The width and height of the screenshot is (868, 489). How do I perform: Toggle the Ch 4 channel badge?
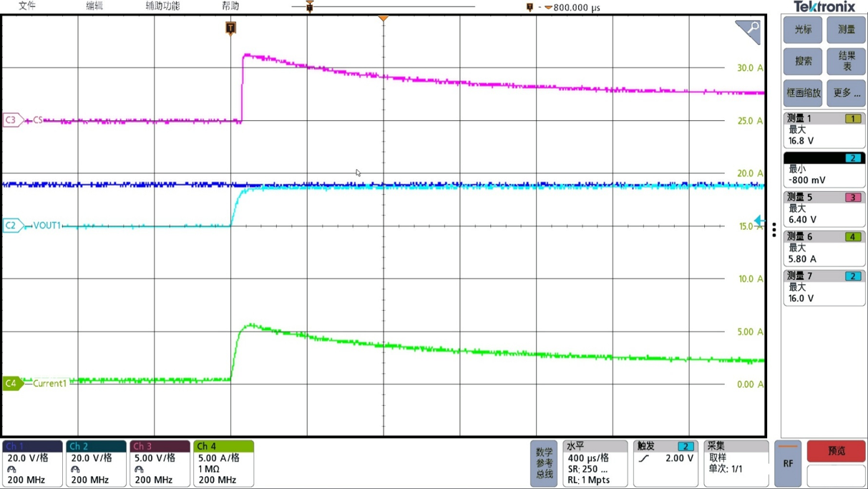[223, 463]
